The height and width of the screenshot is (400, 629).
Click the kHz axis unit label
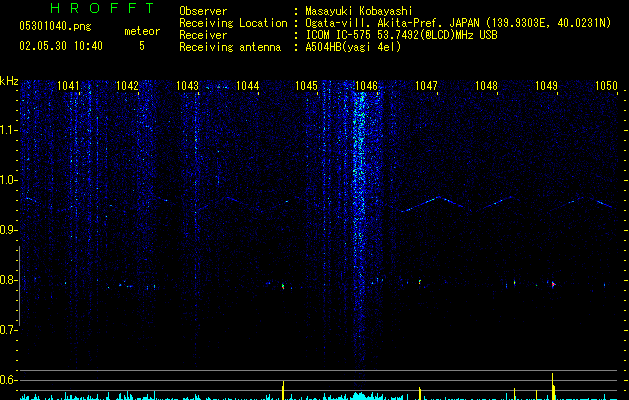[x=9, y=81]
